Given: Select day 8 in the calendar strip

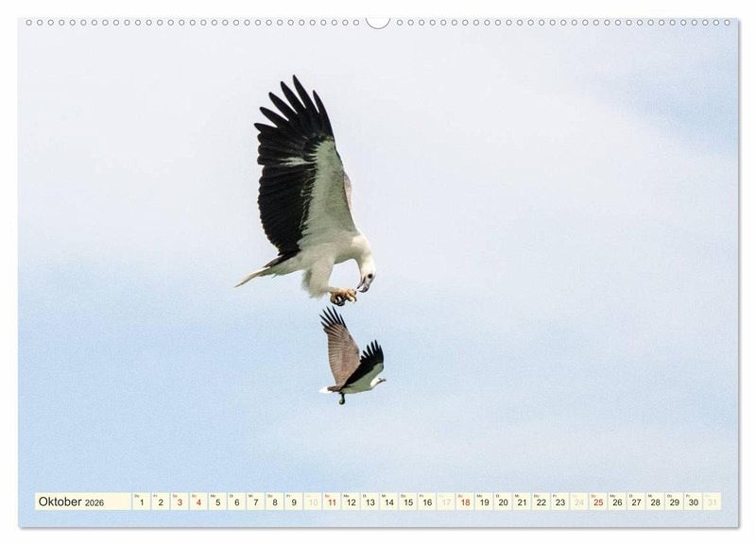Looking at the screenshot, I should [x=275, y=502].
